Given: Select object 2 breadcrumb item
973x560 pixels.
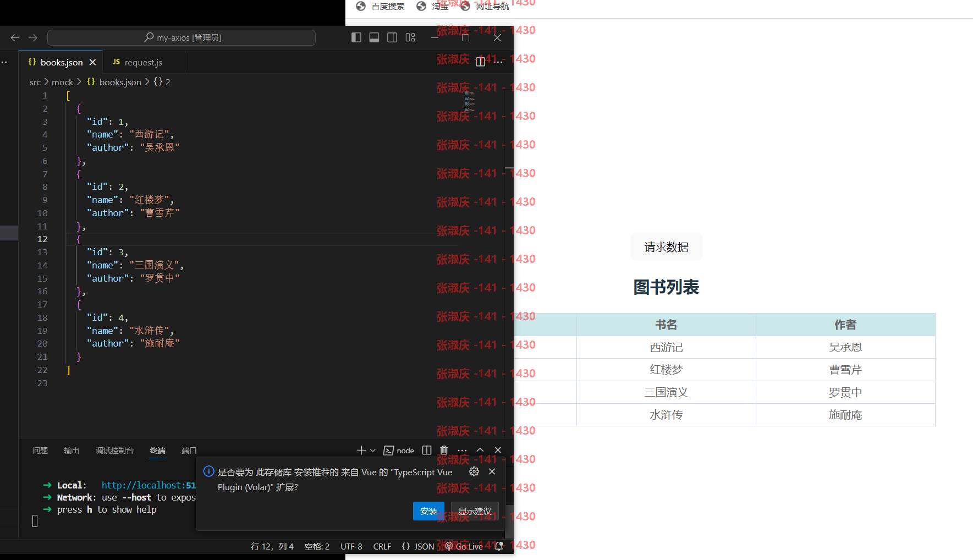Looking at the screenshot, I should 162,82.
